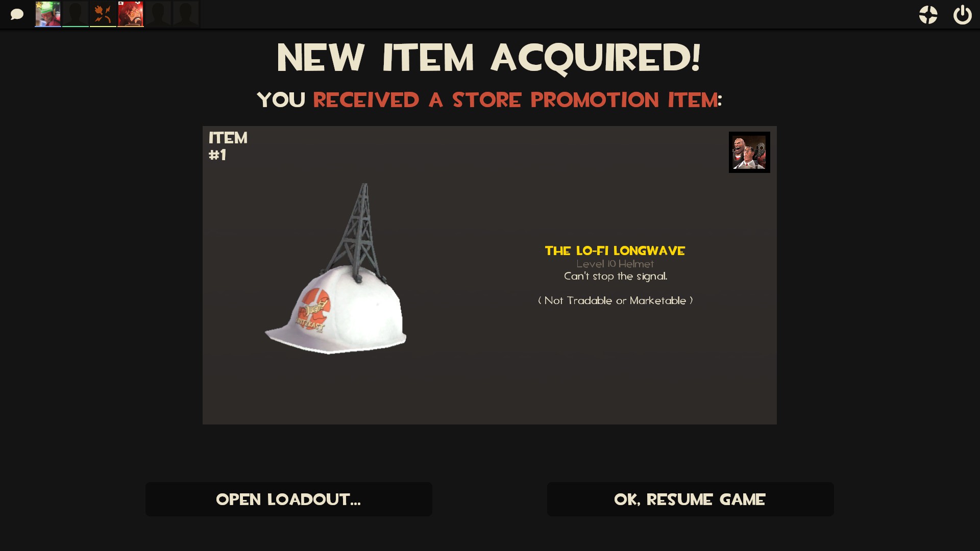Select the orange disconnected-plug party avatar
This screenshot has width=980, height=551.
click(103, 14)
